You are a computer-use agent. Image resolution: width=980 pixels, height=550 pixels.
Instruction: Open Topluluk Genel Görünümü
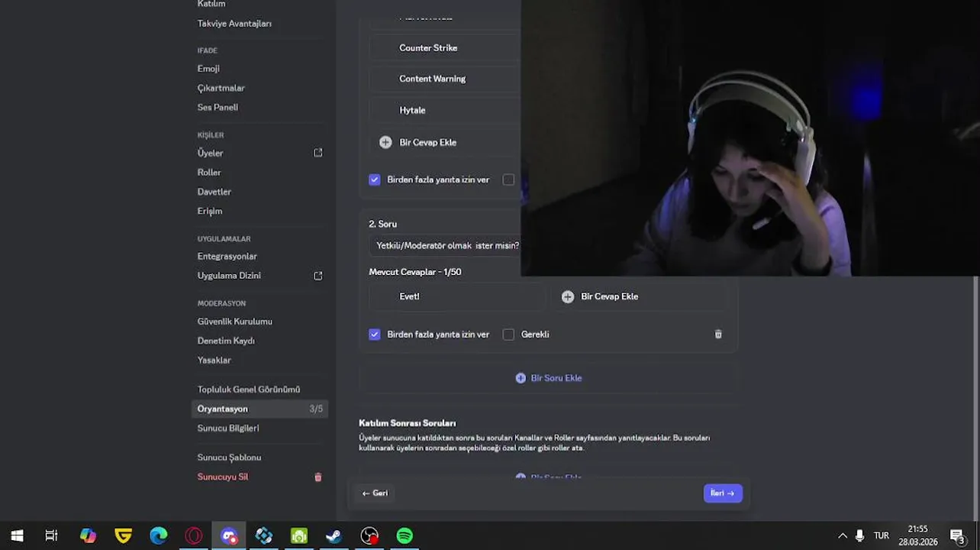tap(249, 390)
